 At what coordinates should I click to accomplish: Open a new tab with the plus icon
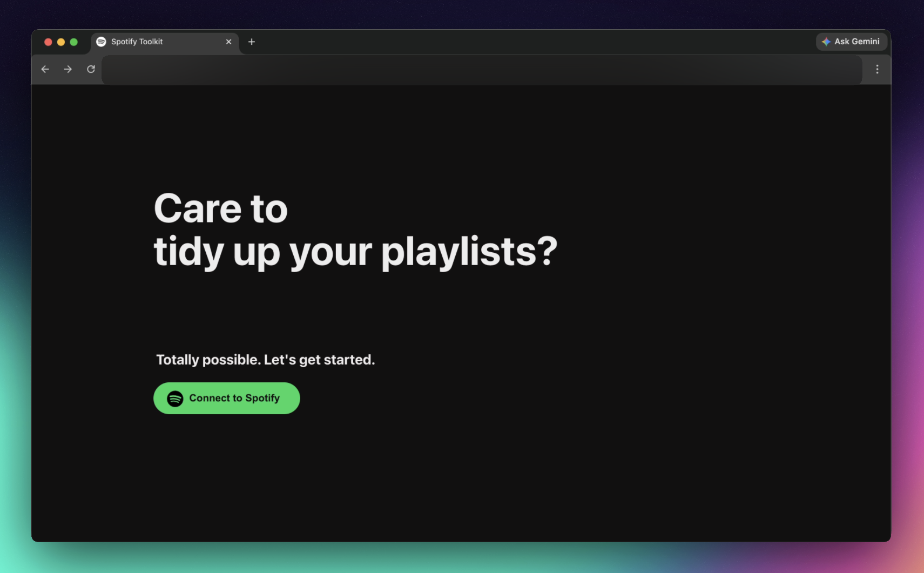point(252,42)
